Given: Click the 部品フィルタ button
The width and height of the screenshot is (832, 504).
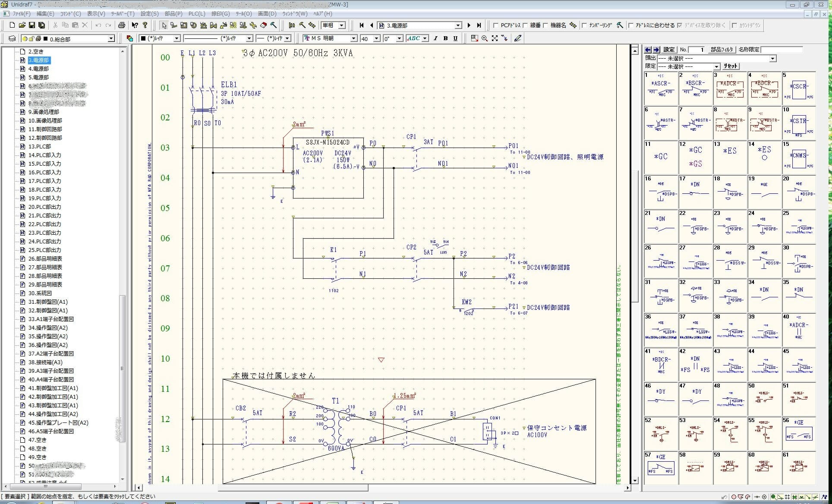Looking at the screenshot, I should tap(722, 50).
